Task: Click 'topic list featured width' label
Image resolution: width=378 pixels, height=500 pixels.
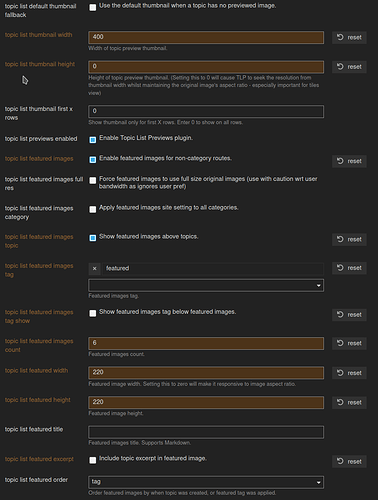Action: click(x=36, y=370)
